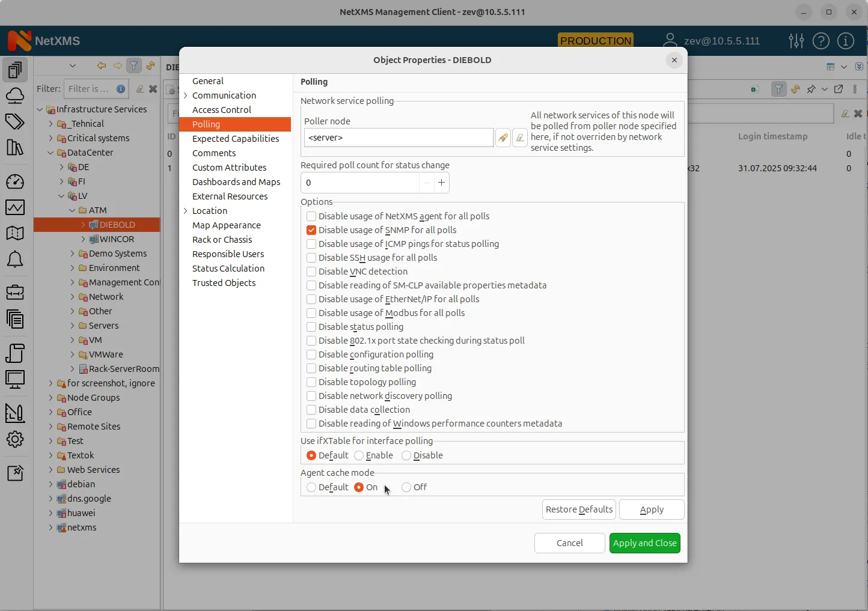Viewport: 868px width, 611px height.
Task: Click the user preferences sliders icon
Action: click(796, 41)
